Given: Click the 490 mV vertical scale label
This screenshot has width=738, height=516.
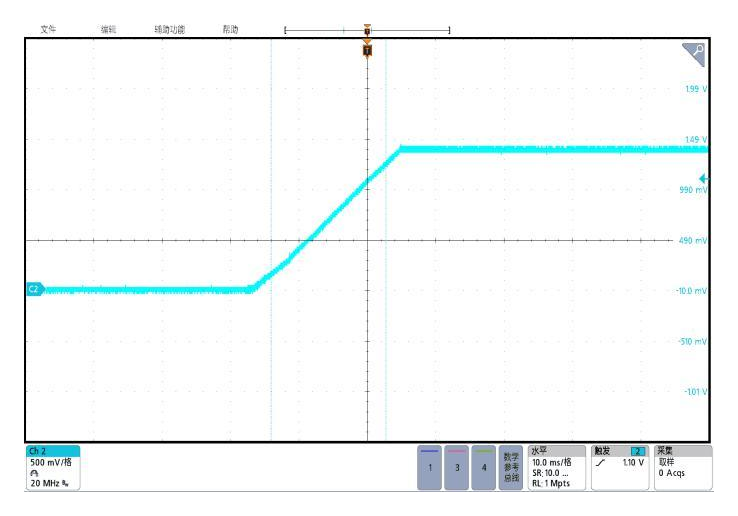Looking at the screenshot, I should coord(693,241).
